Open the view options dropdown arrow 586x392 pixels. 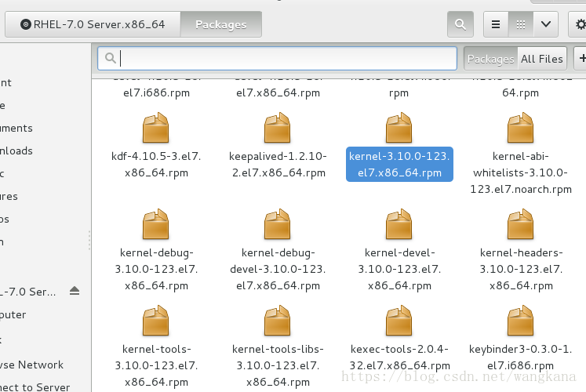(x=546, y=24)
